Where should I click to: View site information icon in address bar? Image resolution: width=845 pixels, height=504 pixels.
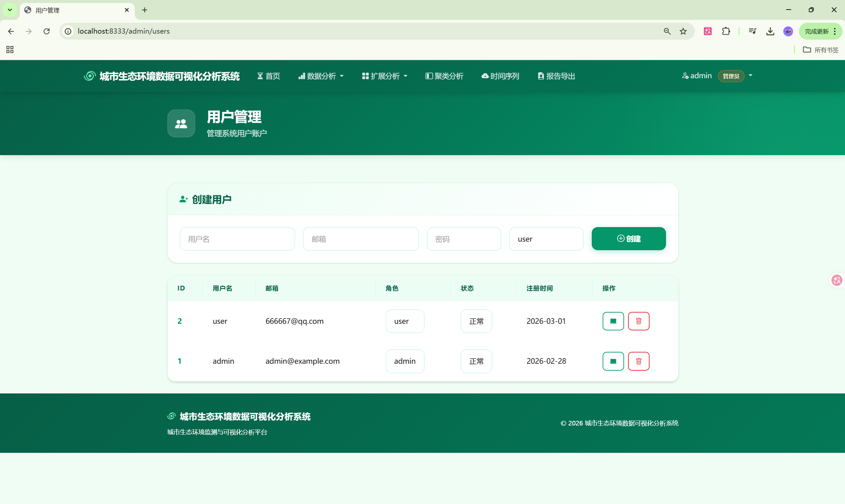68,31
